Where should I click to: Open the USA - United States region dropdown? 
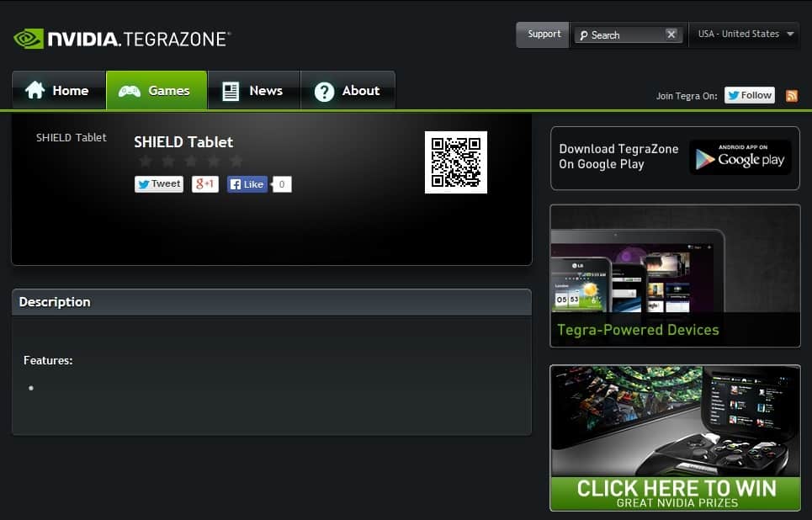coord(746,34)
